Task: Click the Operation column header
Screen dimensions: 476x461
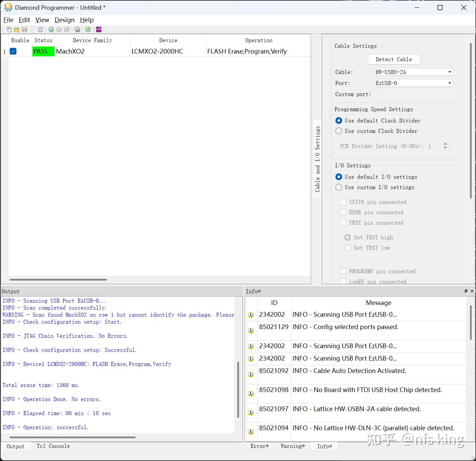Action: tap(259, 40)
